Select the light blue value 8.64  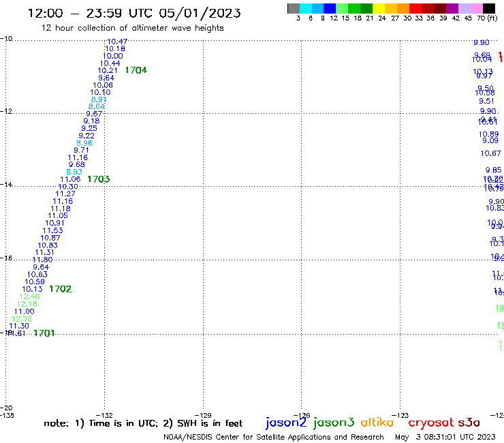(97, 106)
